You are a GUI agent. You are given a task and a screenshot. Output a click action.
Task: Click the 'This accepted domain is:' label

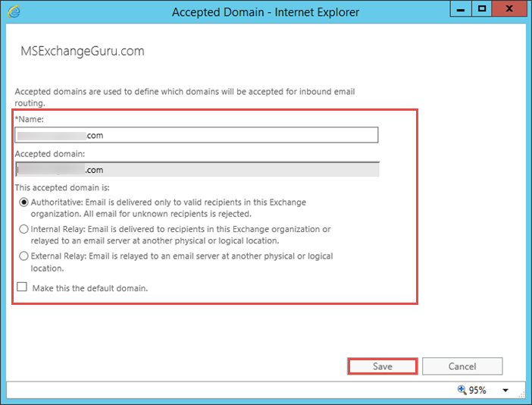62,187
